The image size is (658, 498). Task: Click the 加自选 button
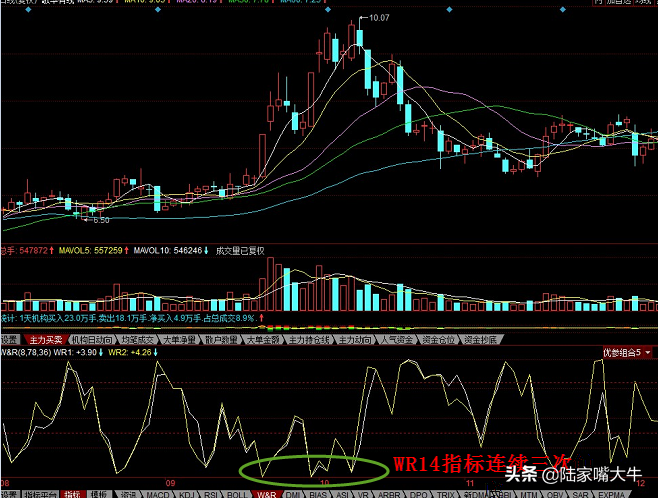[619, 2]
